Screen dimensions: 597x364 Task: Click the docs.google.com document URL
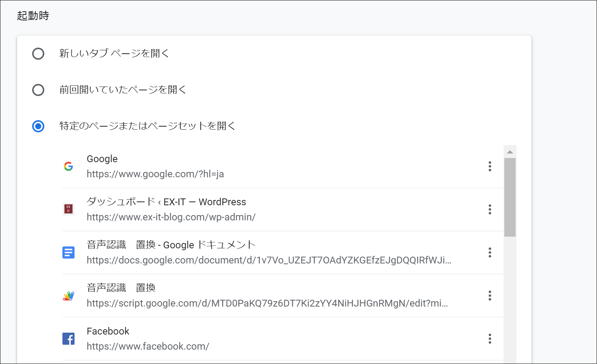pyautogui.click(x=269, y=260)
